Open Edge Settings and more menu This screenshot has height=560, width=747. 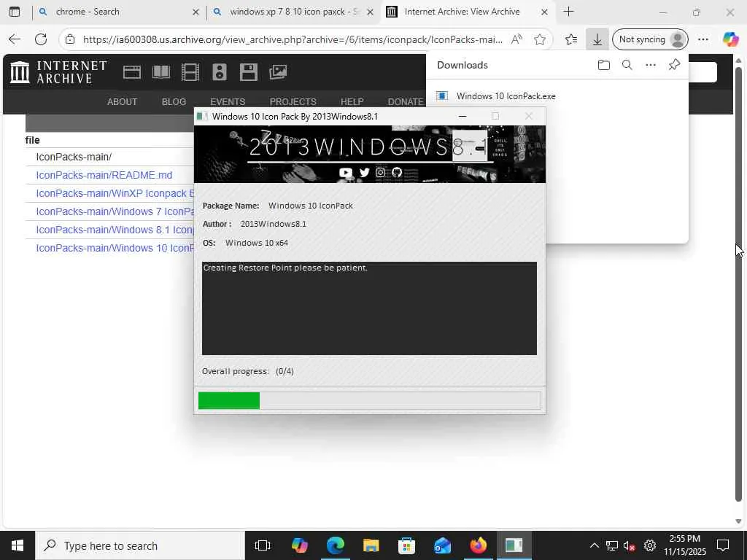click(x=703, y=39)
